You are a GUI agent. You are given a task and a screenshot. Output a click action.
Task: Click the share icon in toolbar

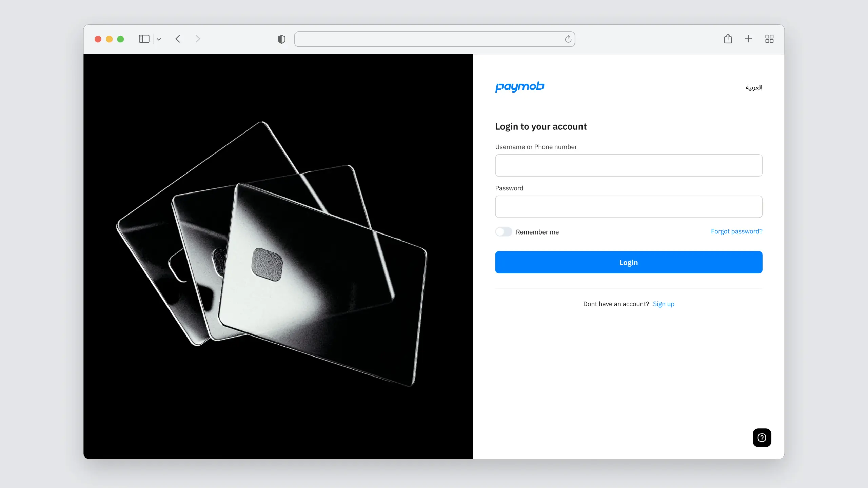click(x=728, y=39)
